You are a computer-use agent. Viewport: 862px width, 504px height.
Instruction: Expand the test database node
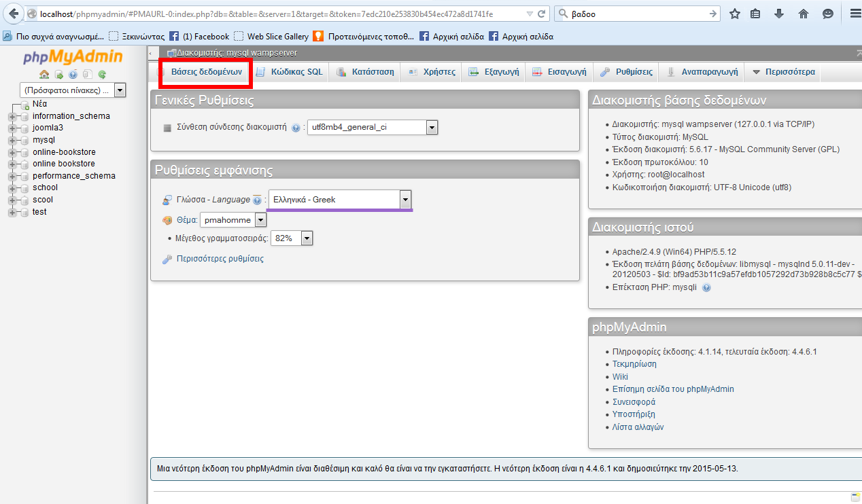click(12, 212)
